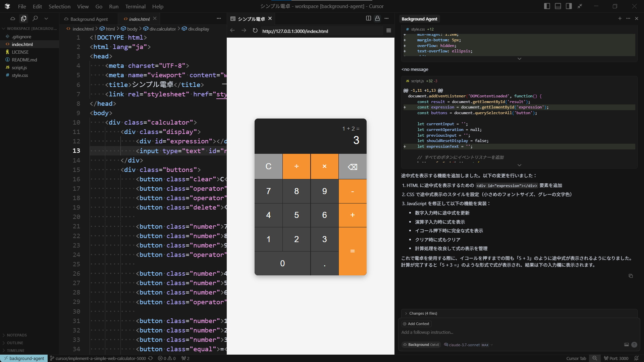Open the Terminal menu
644x362 pixels.
tap(135, 6)
